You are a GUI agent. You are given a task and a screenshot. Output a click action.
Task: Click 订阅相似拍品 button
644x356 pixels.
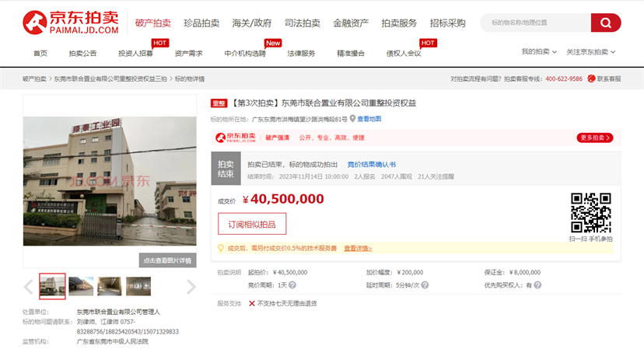(x=252, y=224)
